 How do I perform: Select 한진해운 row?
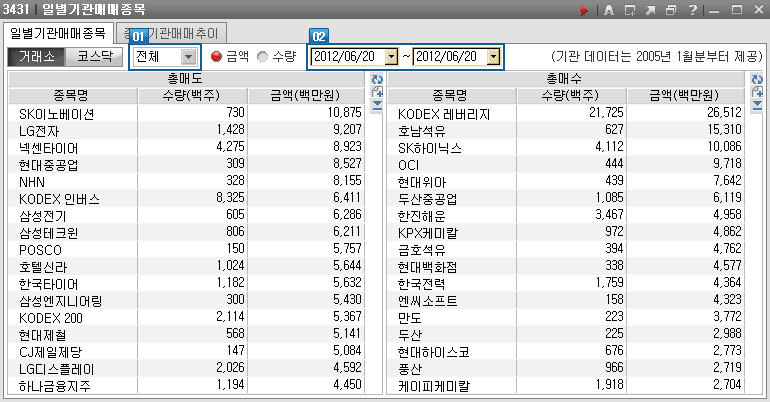tap(566, 215)
